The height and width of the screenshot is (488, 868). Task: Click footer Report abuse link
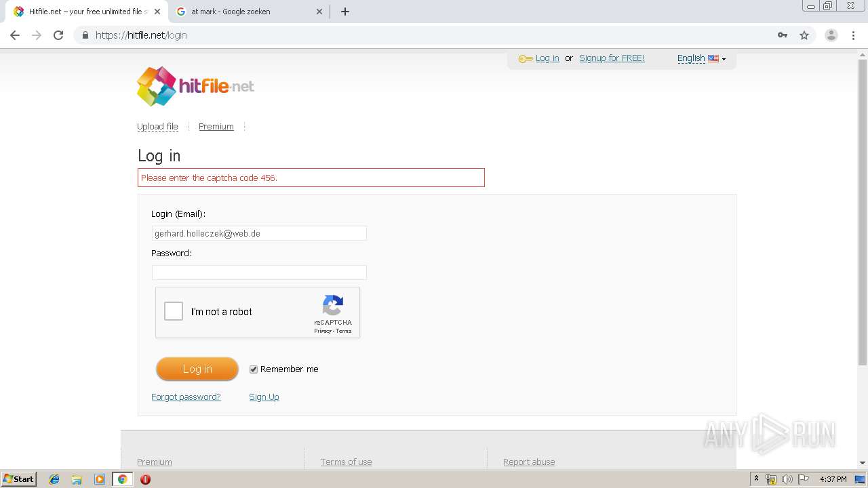529,462
